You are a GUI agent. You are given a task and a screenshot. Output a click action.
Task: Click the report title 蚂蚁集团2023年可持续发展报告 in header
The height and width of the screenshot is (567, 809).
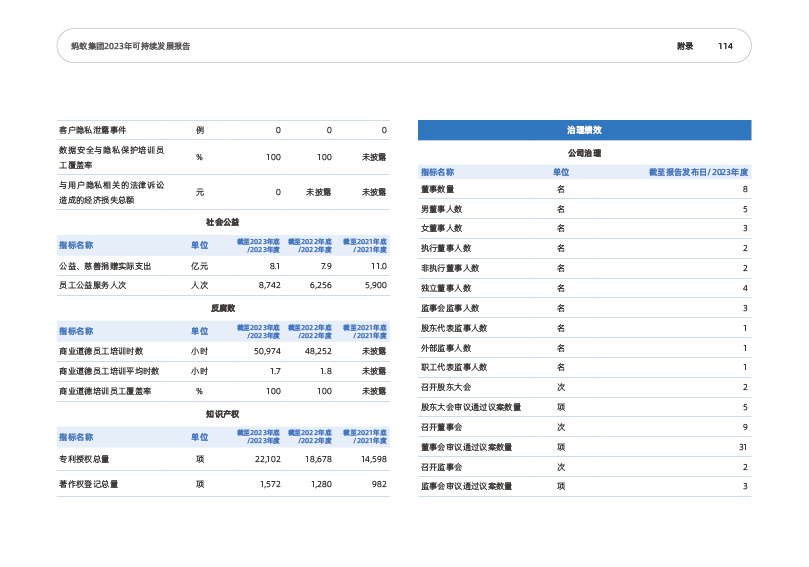click(124, 46)
